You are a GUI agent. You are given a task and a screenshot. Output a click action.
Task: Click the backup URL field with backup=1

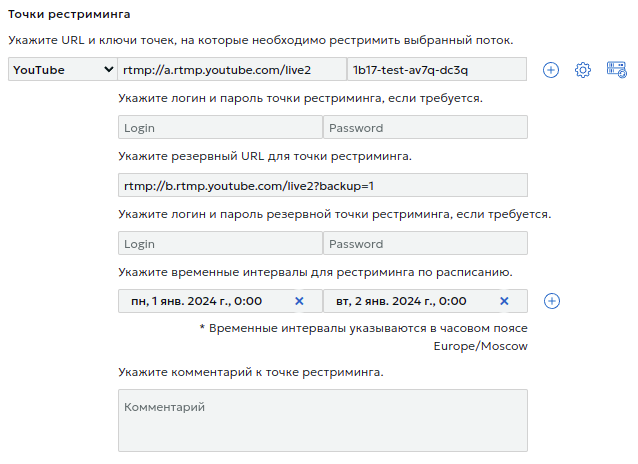pos(322,186)
